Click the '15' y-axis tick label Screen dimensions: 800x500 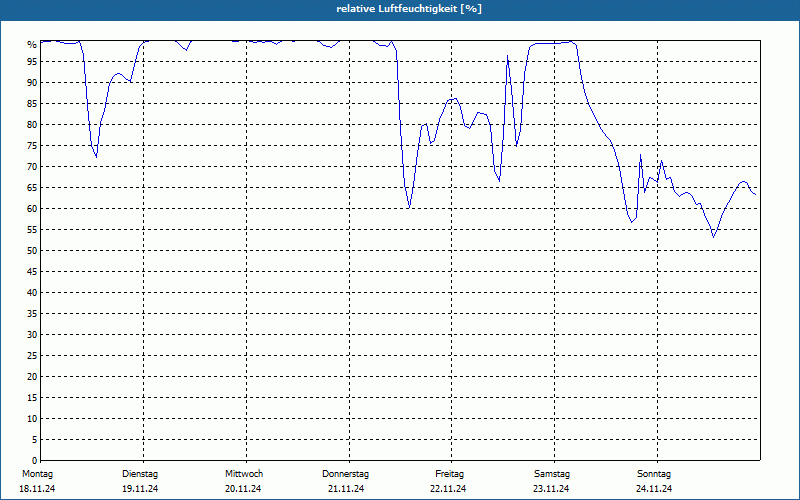tap(32, 398)
